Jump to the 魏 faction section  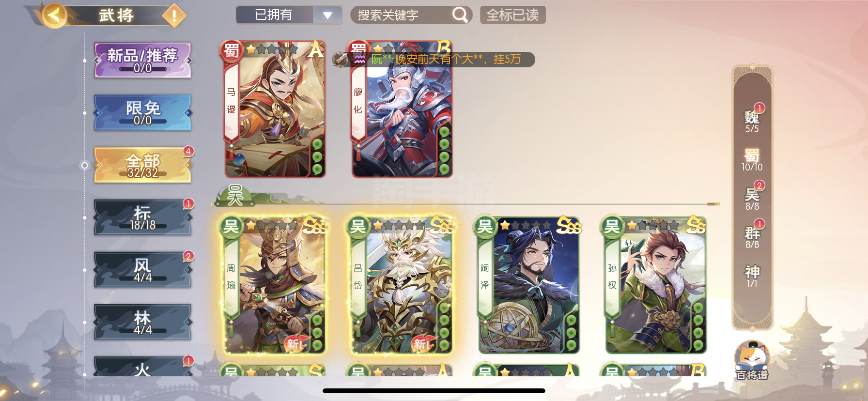click(752, 121)
